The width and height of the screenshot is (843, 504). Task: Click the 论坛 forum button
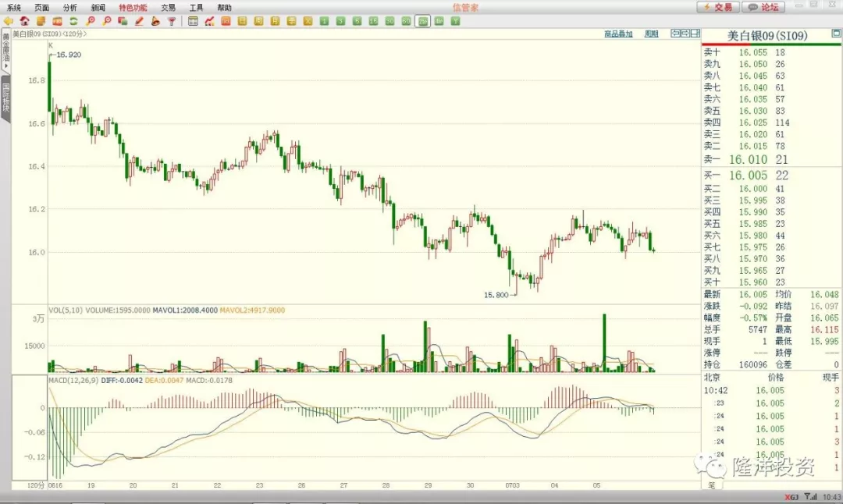click(x=763, y=7)
